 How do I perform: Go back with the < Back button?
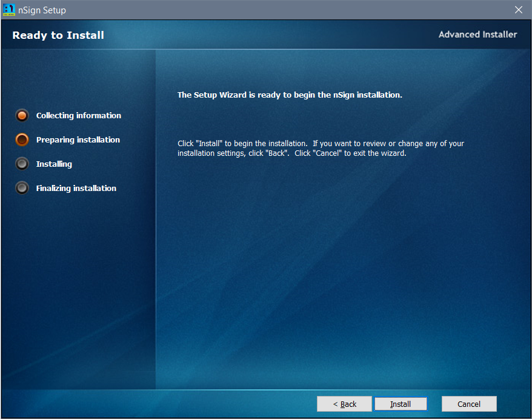[344, 404]
